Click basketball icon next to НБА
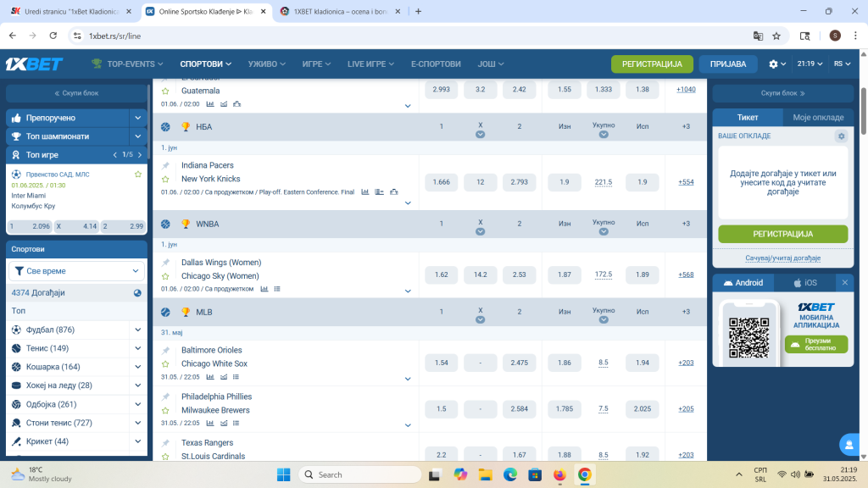This screenshot has height=488, width=868. 165,127
